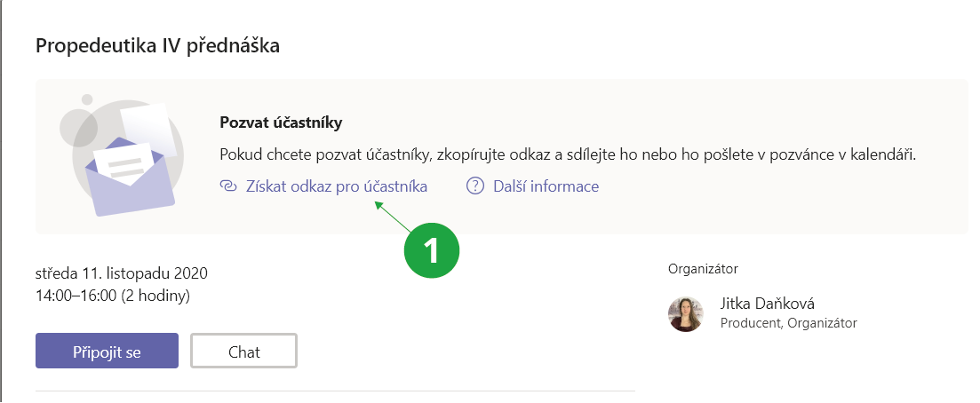Click the 14:00–16:00 time range text

[75, 295]
